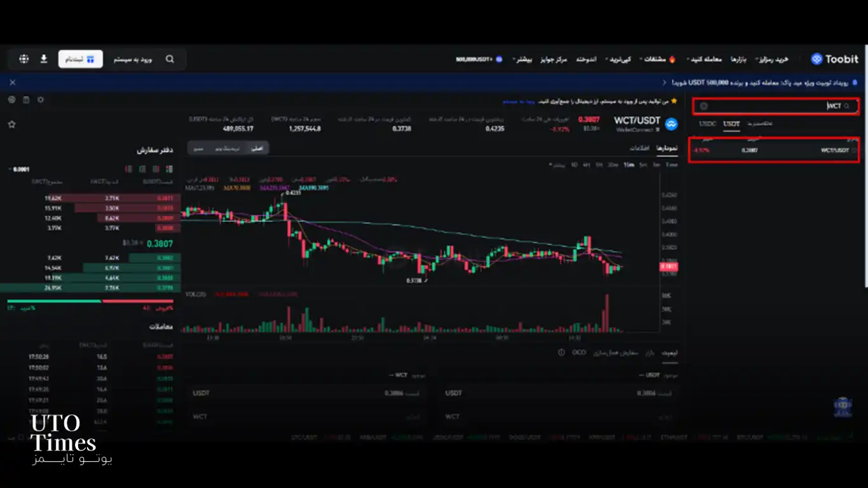Add WCT/USDT to favorites with the star icon

click(x=11, y=125)
